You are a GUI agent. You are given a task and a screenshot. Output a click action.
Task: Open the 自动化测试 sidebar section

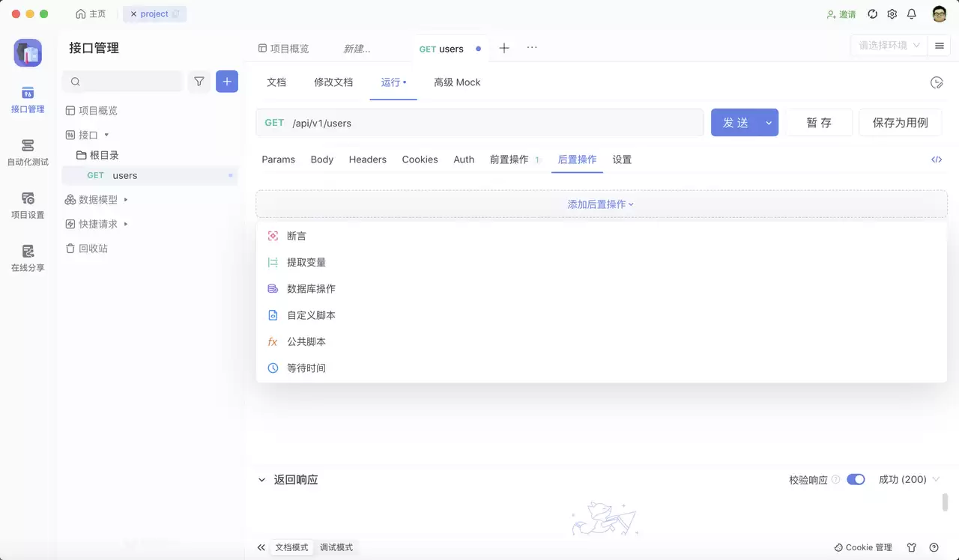coord(28,153)
